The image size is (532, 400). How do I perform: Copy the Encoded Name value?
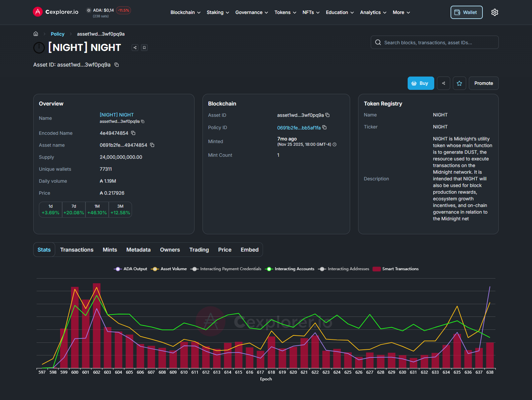[133, 133]
